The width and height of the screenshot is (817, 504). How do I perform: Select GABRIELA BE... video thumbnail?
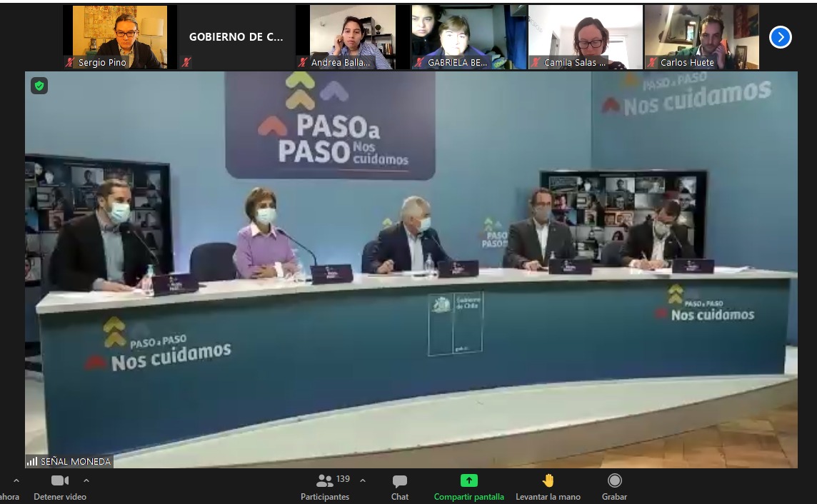coord(469,37)
